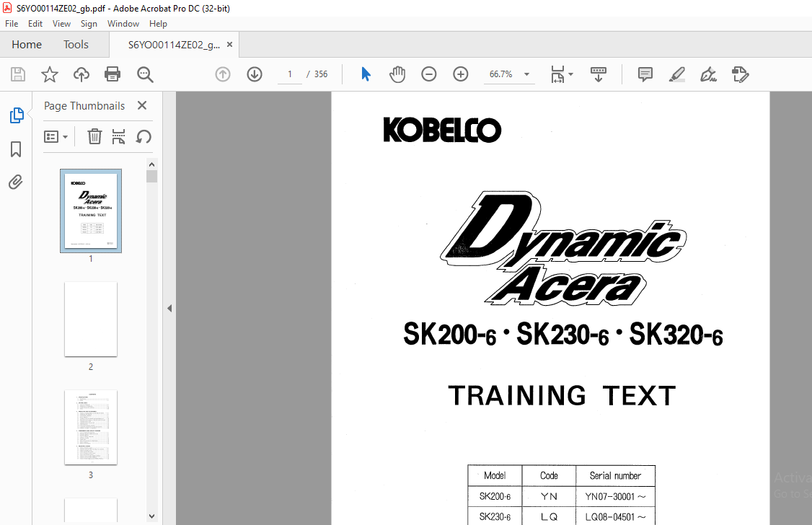Open the Sign document pen tool
This screenshot has height=525, width=812.
tap(708, 74)
